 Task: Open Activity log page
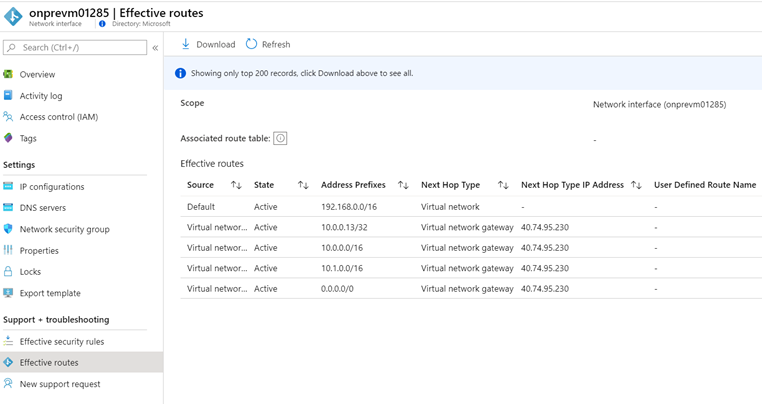41,96
